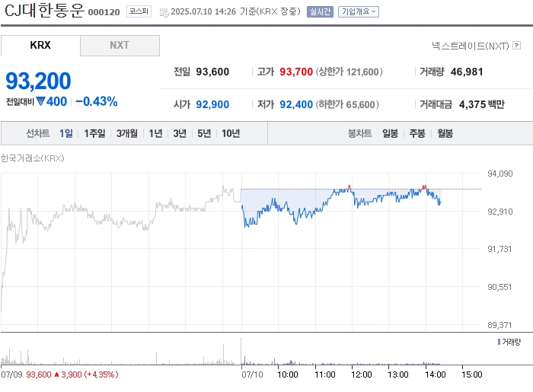Switch the chart to 5년
The width and height of the screenshot is (533, 392).
click(204, 133)
